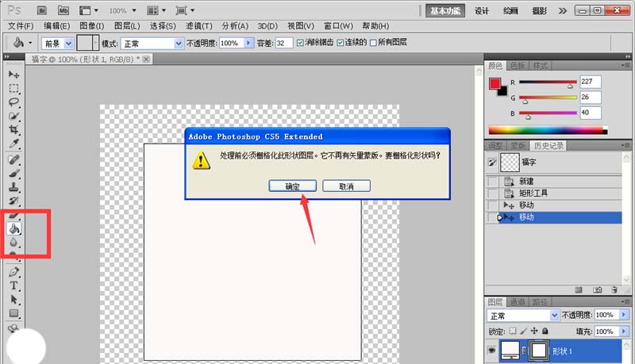Click the red foreground color swatch

point(495,84)
